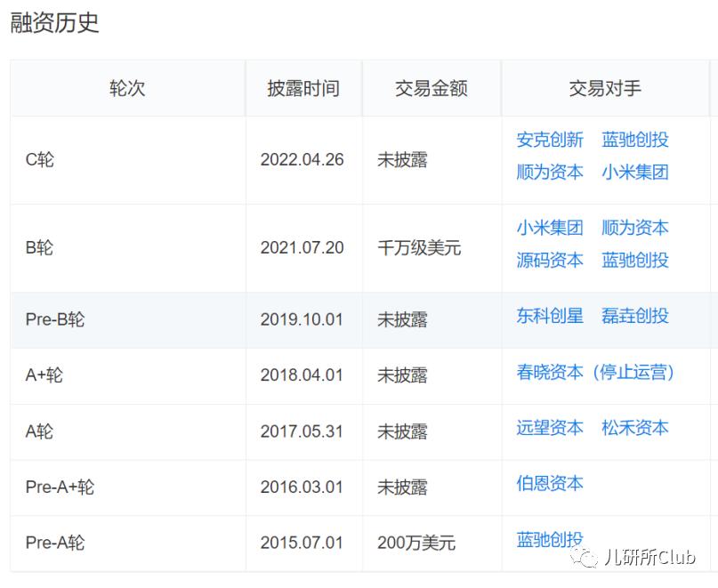718x588 pixels.
Task: Click the date 2016.03.01
Action: pyautogui.click(x=302, y=487)
